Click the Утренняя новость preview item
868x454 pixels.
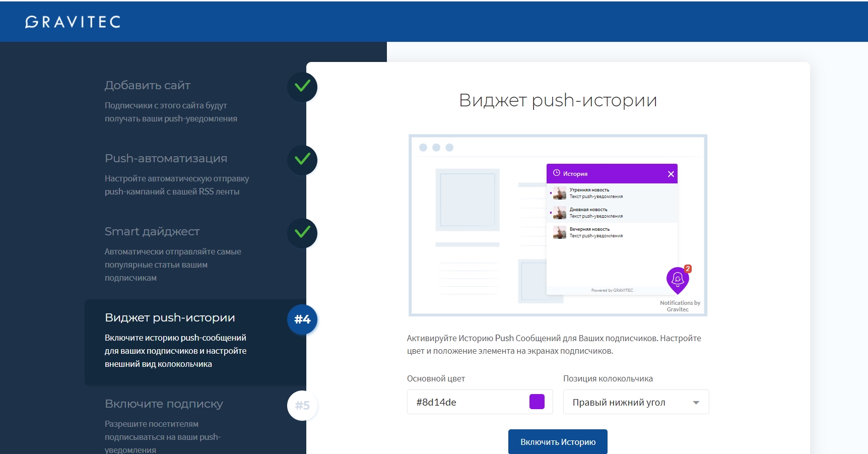pyautogui.click(x=612, y=193)
